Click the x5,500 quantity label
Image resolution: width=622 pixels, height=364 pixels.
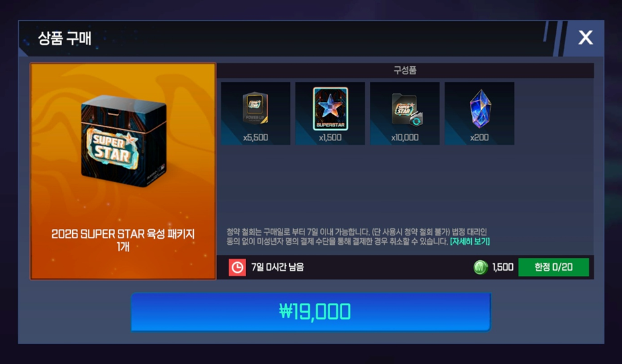[x=255, y=138]
